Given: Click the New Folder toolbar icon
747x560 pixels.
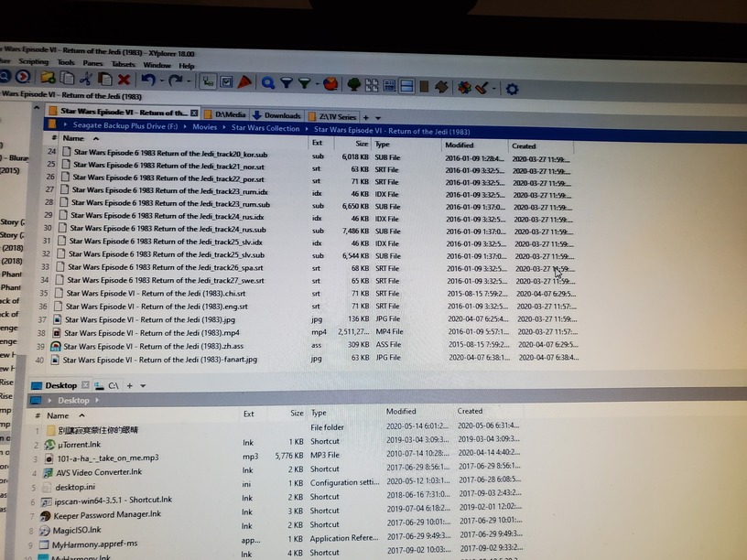Looking at the screenshot, I should [x=48, y=77].
